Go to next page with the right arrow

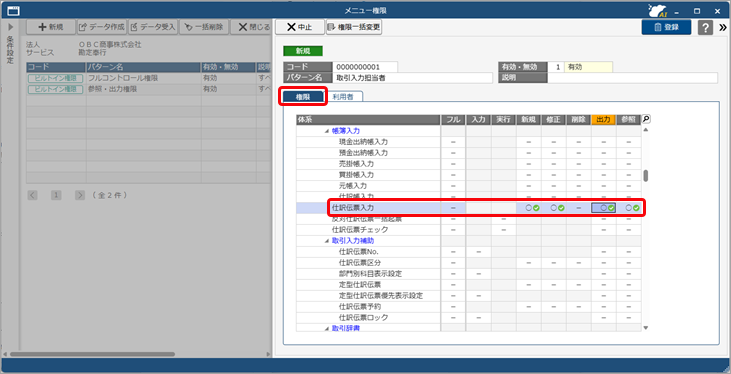(80, 195)
